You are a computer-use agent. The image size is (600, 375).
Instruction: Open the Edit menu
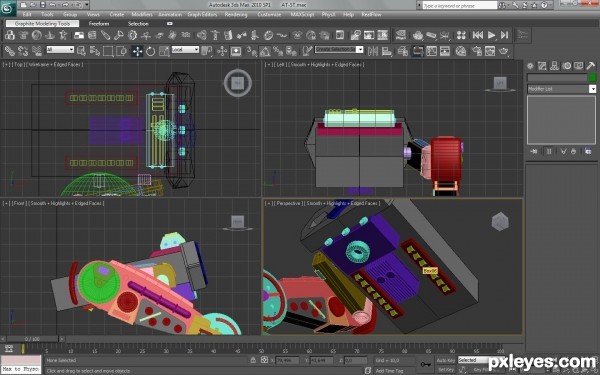[27, 15]
